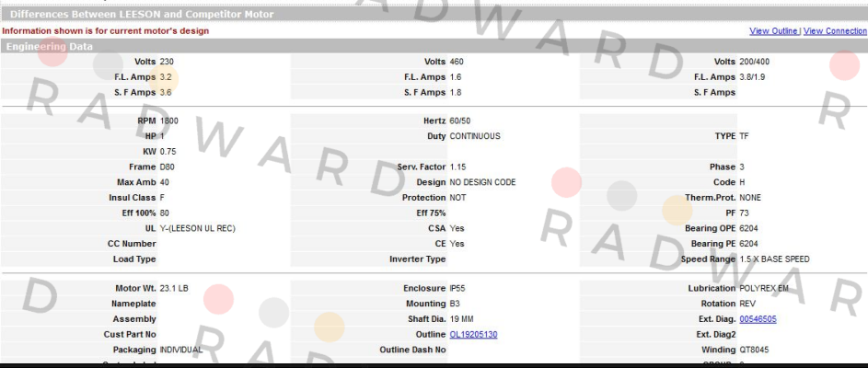Image resolution: width=868 pixels, height=368 pixels.
Task: Click Motor Wt. value 23.1 LB
Action: (174, 288)
